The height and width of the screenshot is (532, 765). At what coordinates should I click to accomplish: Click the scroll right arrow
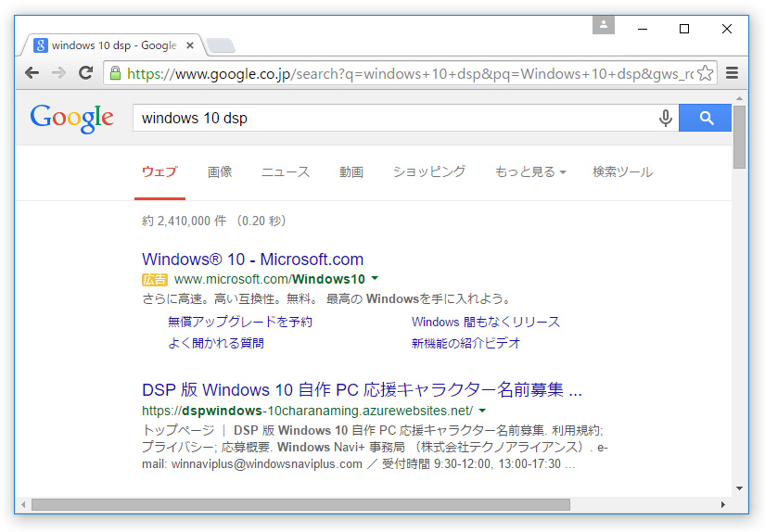click(723, 504)
